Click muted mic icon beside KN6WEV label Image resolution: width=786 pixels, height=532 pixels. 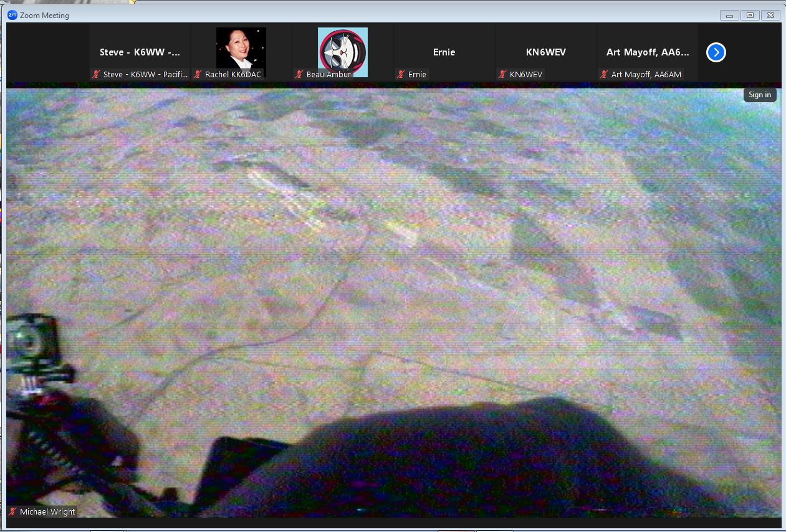[502, 75]
